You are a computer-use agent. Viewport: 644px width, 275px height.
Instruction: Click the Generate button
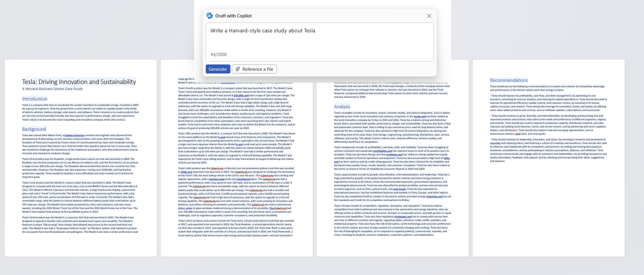click(x=217, y=69)
